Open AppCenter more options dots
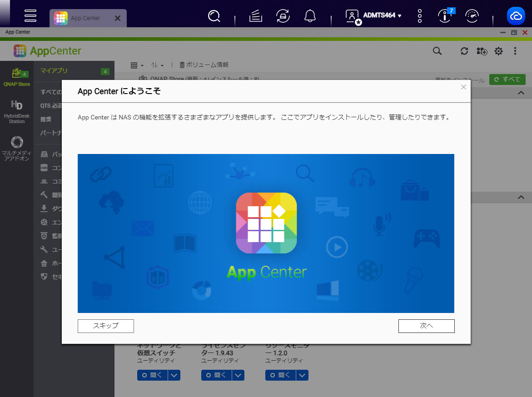The height and width of the screenshot is (397, 532). pos(515,51)
